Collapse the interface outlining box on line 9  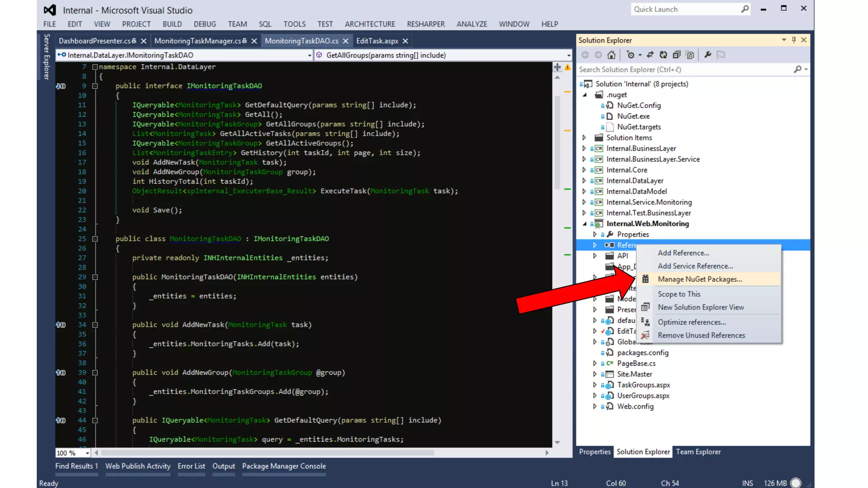point(95,86)
